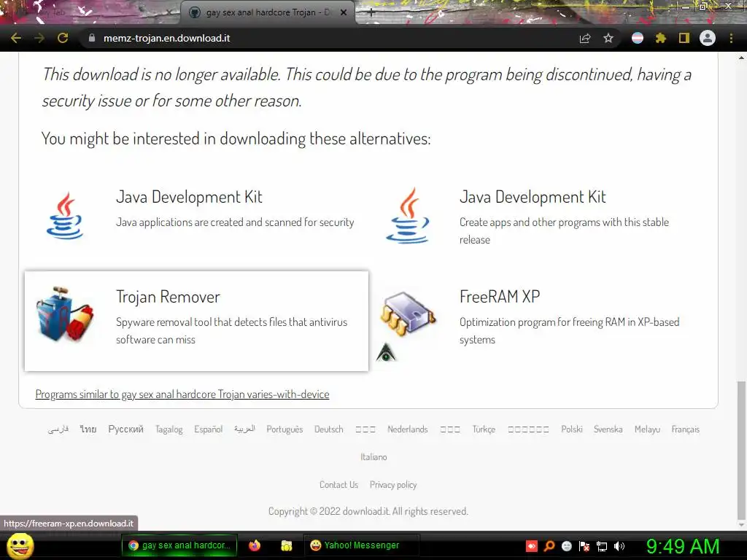The image size is (747, 560).
Task: Open the 'Programs similar to' link
Action: (x=182, y=394)
